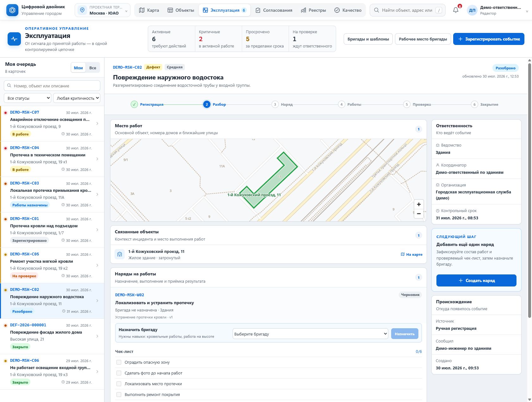Screen dimensions: 532x402
Task: Check Оградить опасную зону
Action: point(119,362)
